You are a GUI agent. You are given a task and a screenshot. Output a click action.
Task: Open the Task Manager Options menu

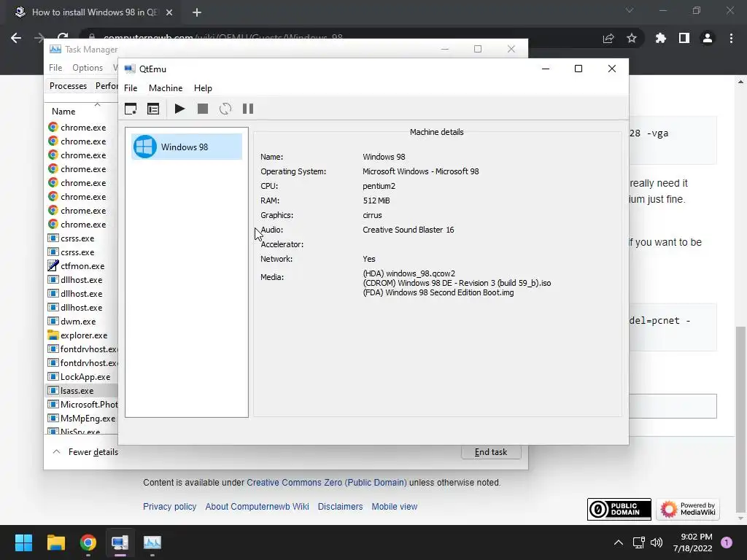point(88,68)
